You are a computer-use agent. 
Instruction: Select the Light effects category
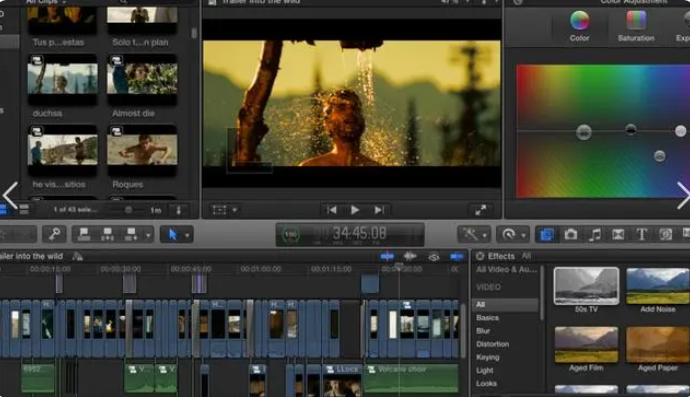[x=484, y=371]
